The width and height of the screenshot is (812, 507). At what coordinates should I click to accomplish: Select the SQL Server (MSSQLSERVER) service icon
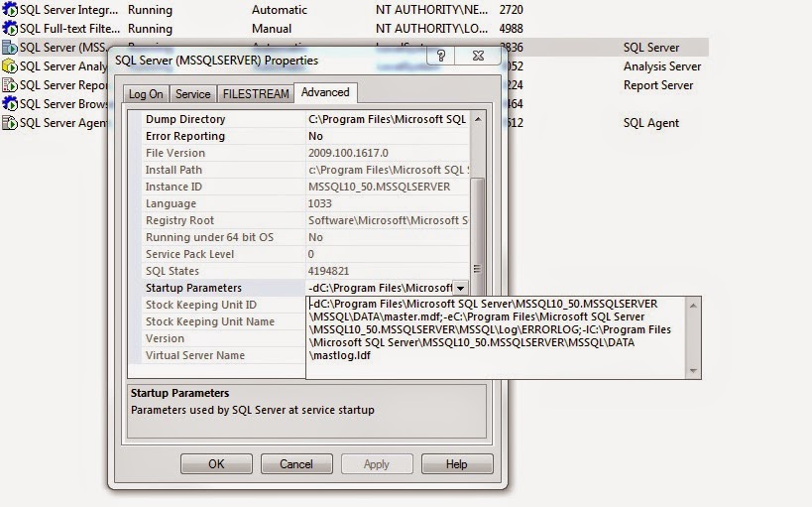coord(9,48)
